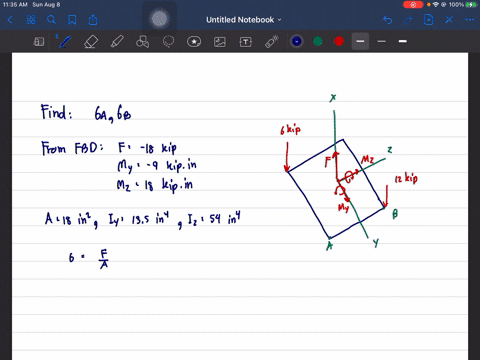480x360 pixels.
Task: Select the thinnest stroke thickness
Action: (x=382, y=41)
